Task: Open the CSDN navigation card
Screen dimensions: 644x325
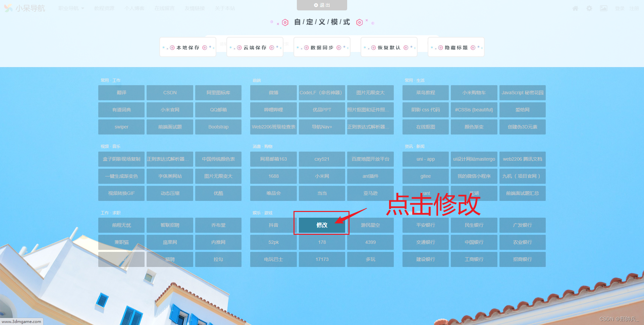Action: (170, 93)
